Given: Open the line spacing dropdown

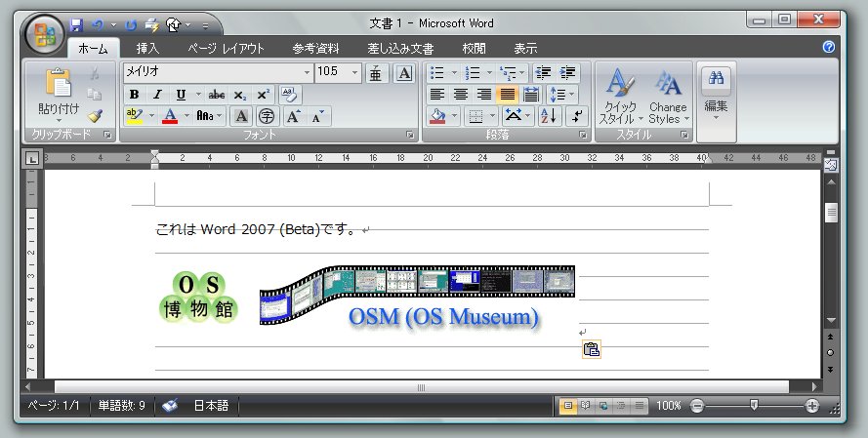Looking at the screenshot, I should tap(561, 95).
